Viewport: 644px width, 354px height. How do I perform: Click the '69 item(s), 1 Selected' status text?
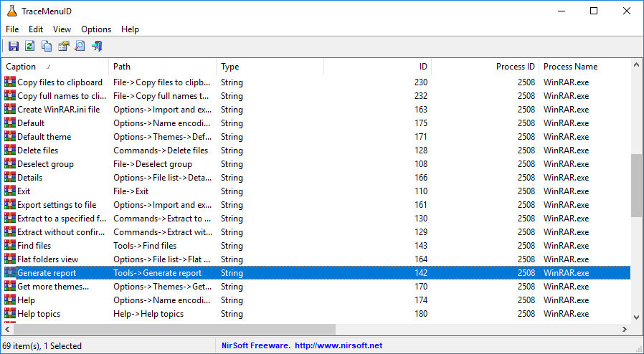pos(42,346)
